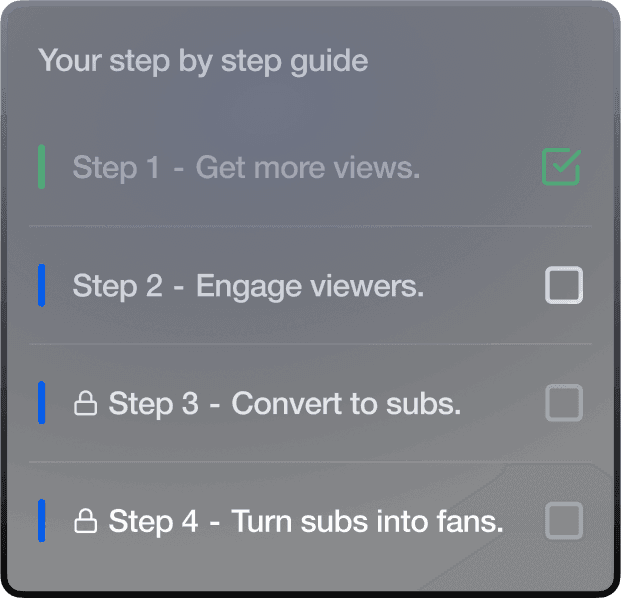Uncheck the green Step 1 checkbox
This screenshot has width=621, height=598.
(x=562, y=167)
